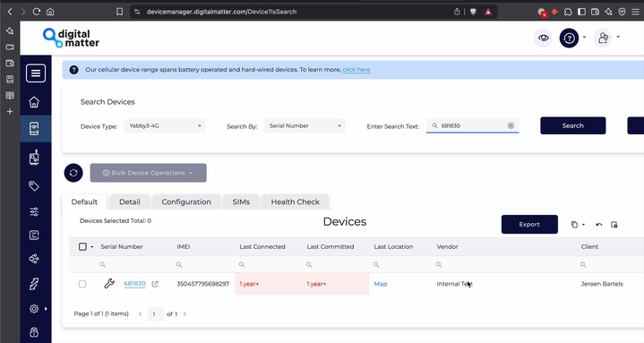Click the refresh devices round button
This screenshot has height=343, width=644.
[x=73, y=173]
